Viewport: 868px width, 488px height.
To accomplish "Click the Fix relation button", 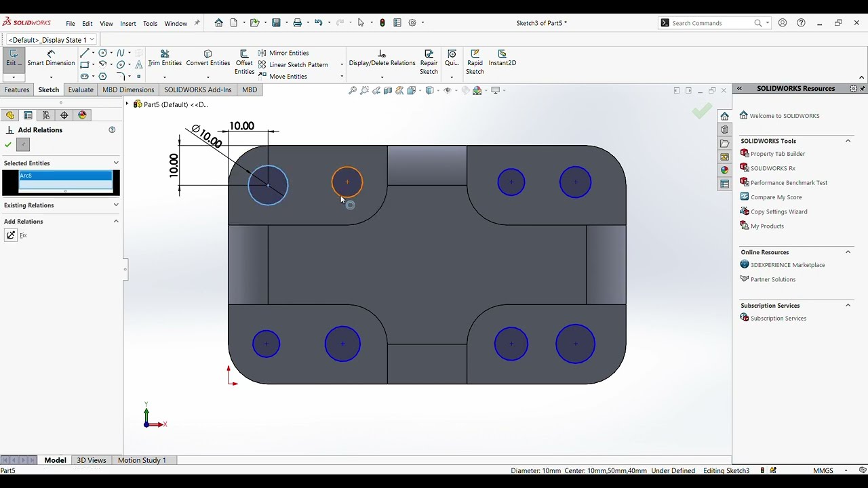I will coord(11,235).
